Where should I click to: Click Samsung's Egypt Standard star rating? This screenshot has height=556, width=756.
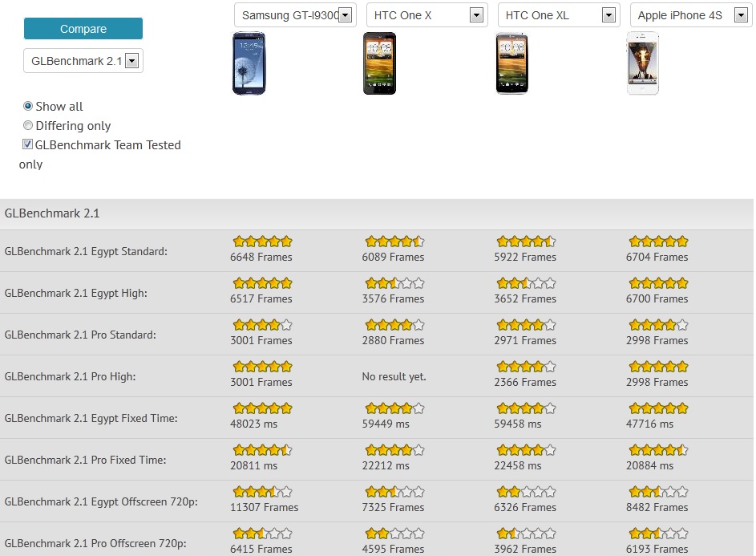(262, 241)
